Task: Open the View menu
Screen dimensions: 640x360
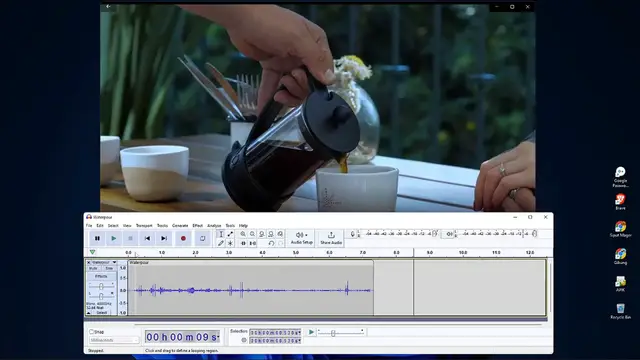Action: coord(127,225)
